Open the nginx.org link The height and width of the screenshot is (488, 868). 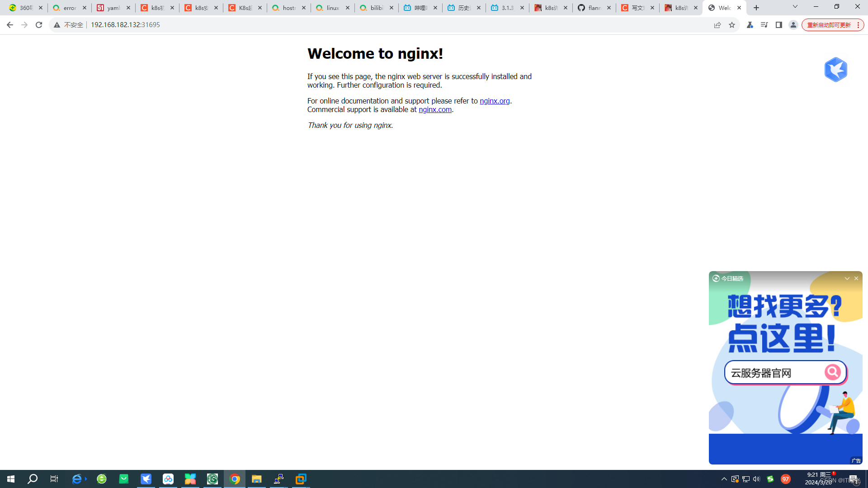(x=495, y=101)
